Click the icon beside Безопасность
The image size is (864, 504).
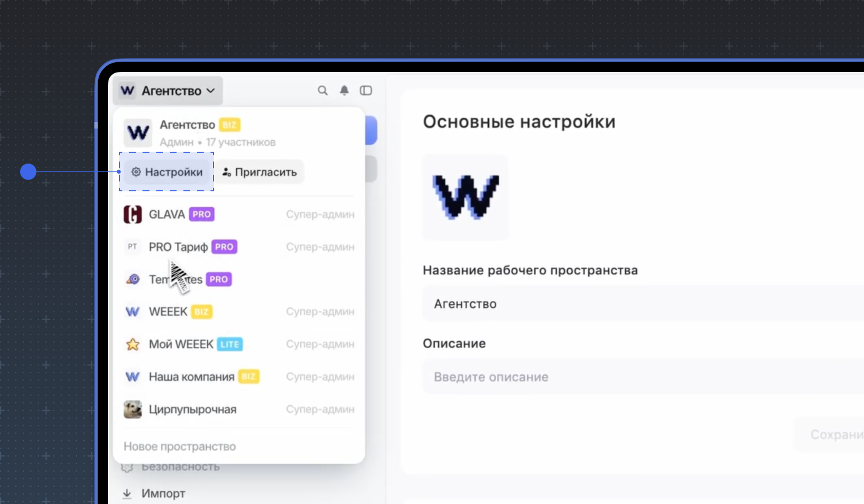[x=127, y=466]
